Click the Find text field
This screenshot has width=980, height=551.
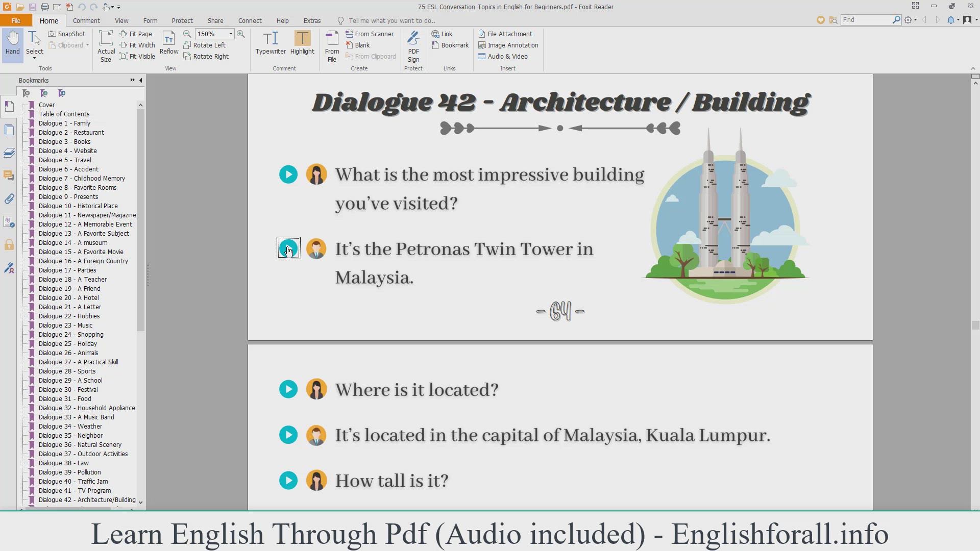(867, 19)
